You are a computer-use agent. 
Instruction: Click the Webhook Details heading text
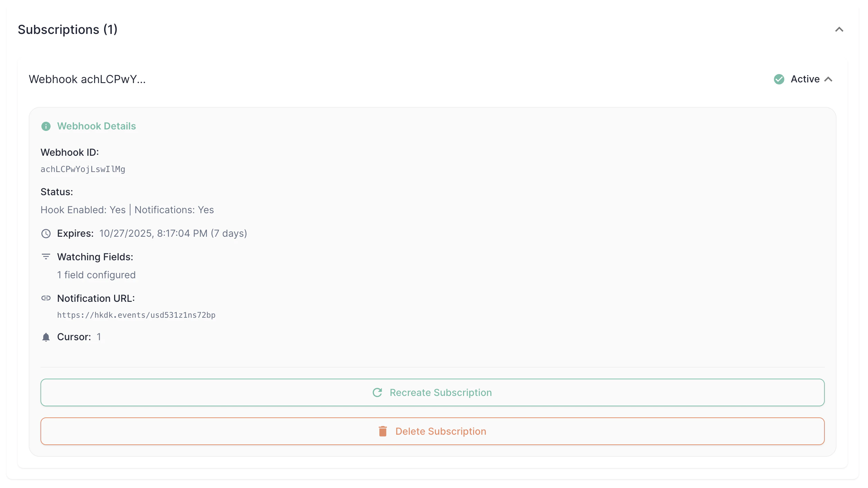(96, 126)
